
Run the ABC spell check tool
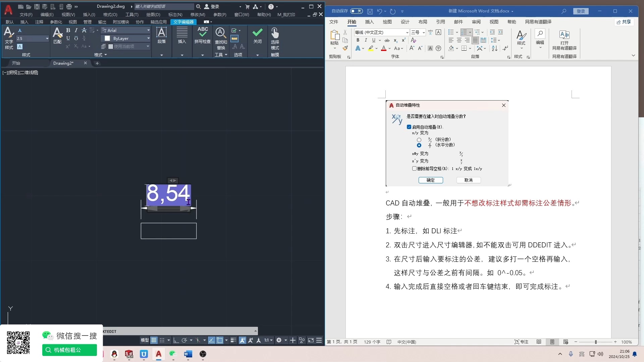(203, 33)
